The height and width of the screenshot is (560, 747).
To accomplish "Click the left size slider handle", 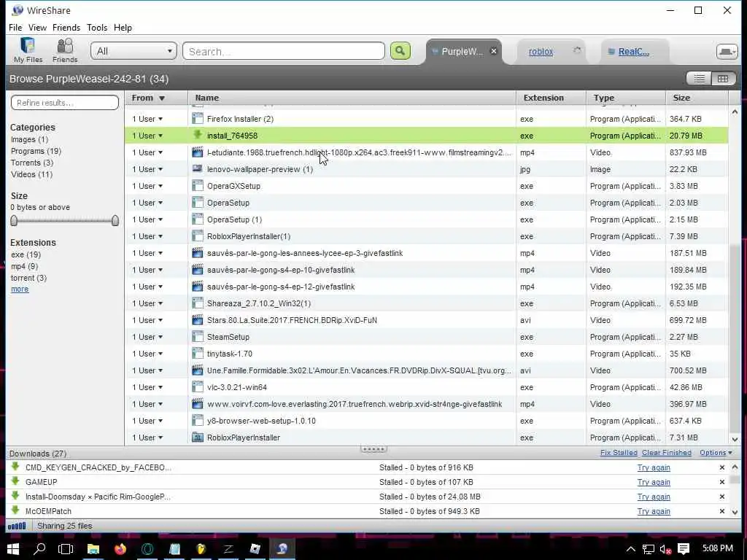I will (x=14, y=220).
